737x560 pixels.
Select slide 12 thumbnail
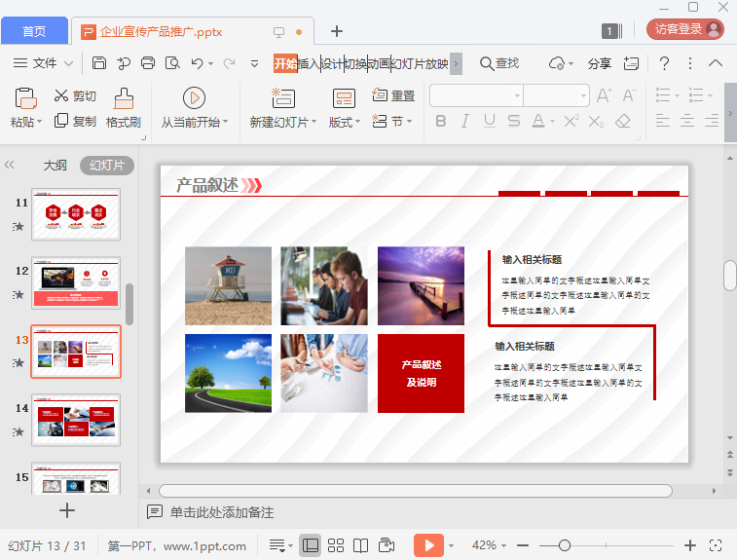(x=76, y=282)
